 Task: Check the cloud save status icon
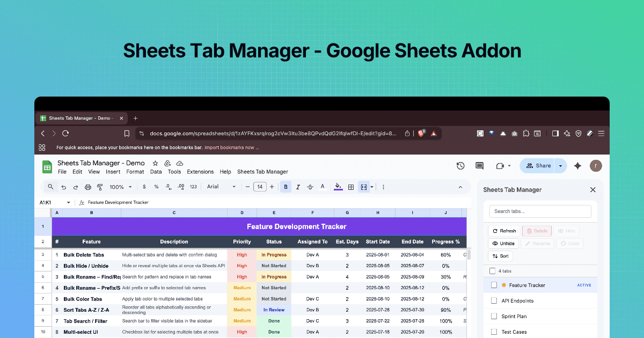180,163
